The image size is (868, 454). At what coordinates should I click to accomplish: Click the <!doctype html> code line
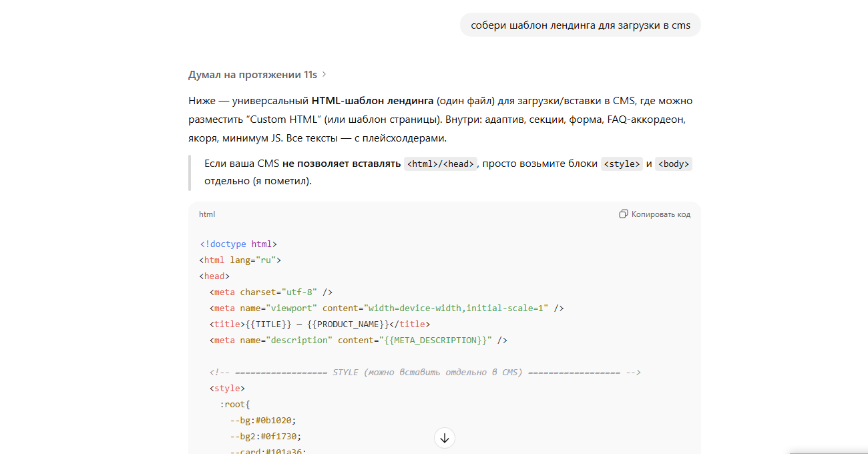pyautogui.click(x=238, y=244)
